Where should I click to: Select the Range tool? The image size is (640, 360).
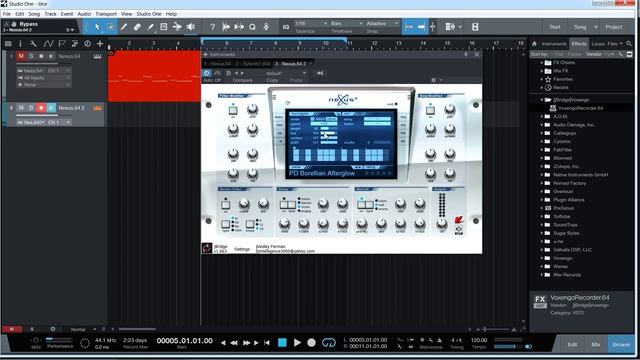(x=111, y=27)
